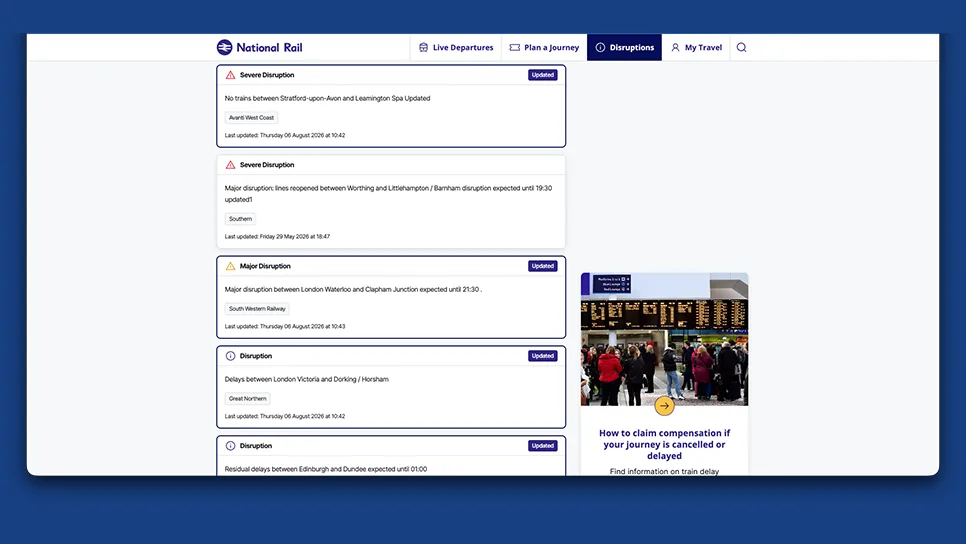Screen dimensions: 966x544
Task: Click the Severe Disruption heading of Stratford card
Action: point(267,75)
